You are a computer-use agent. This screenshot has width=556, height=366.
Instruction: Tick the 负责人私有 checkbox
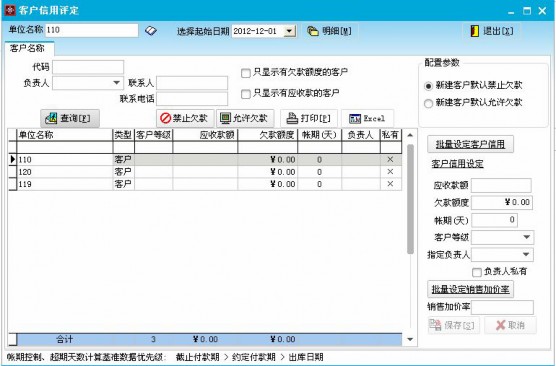477,272
